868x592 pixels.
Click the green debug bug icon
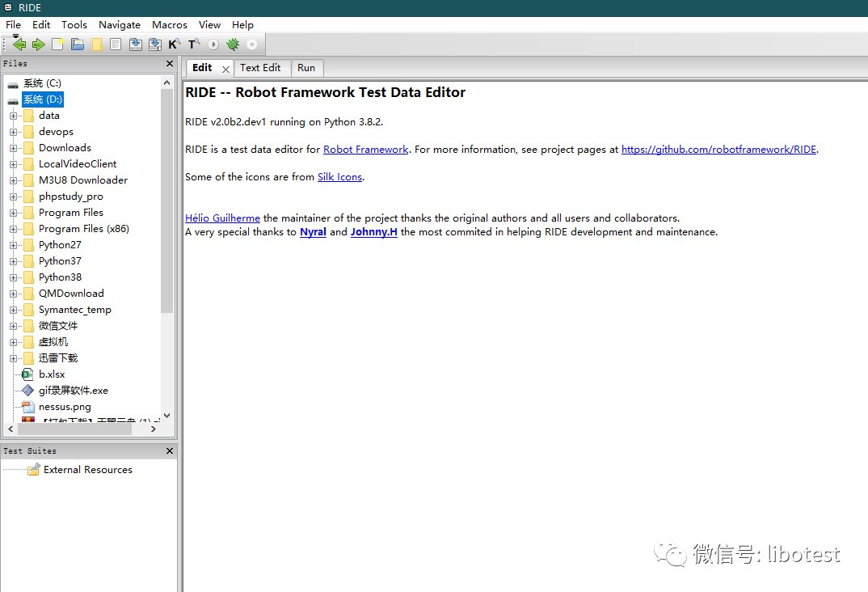(233, 44)
